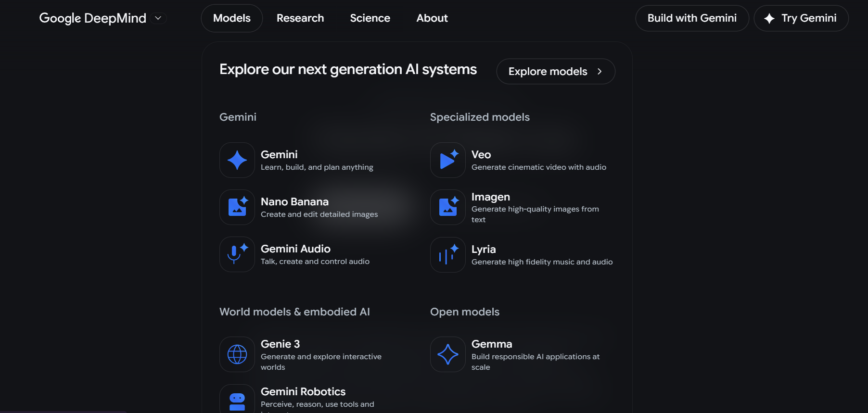Image resolution: width=868 pixels, height=413 pixels.
Task: Click 'Build responsible AI applications at scale' text
Action: pyautogui.click(x=536, y=362)
